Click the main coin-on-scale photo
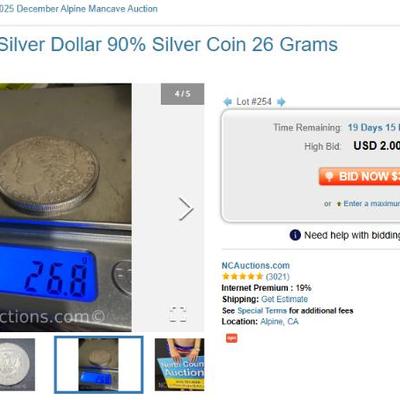 [x=66, y=207]
